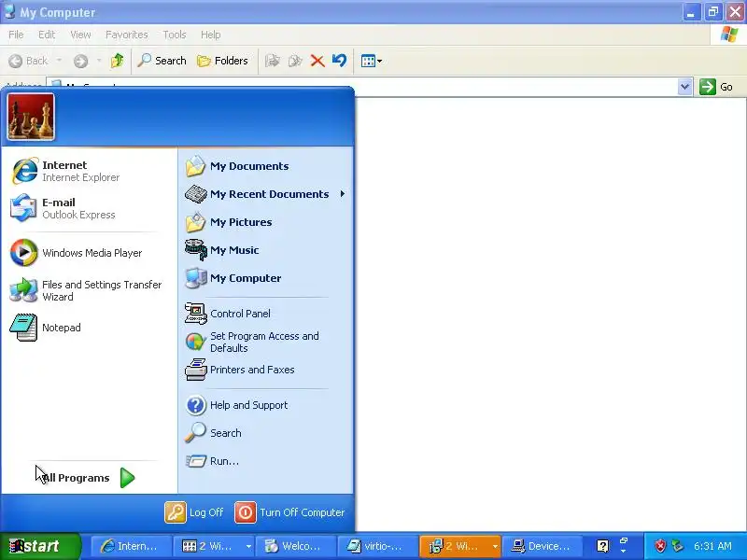
Task: Open the Help menu
Action: [x=211, y=35]
